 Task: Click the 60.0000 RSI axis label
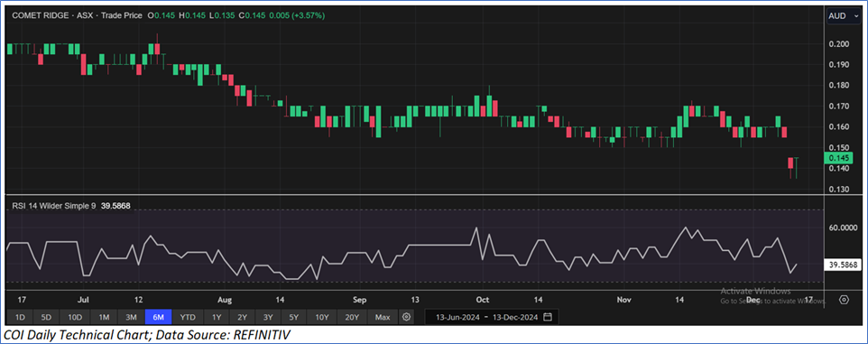[842, 228]
